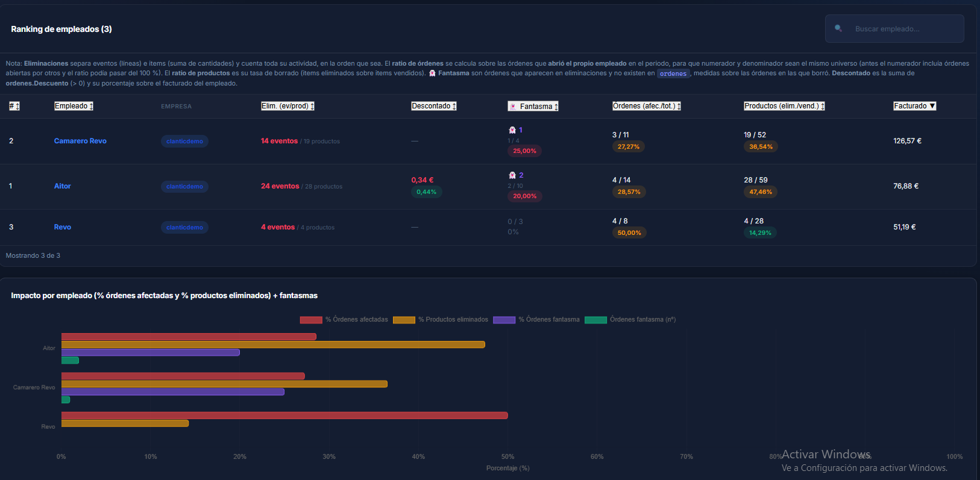Image resolution: width=980 pixels, height=480 pixels.
Task: Click 51,19 € billed amount
Action: [x=904, y=227]
